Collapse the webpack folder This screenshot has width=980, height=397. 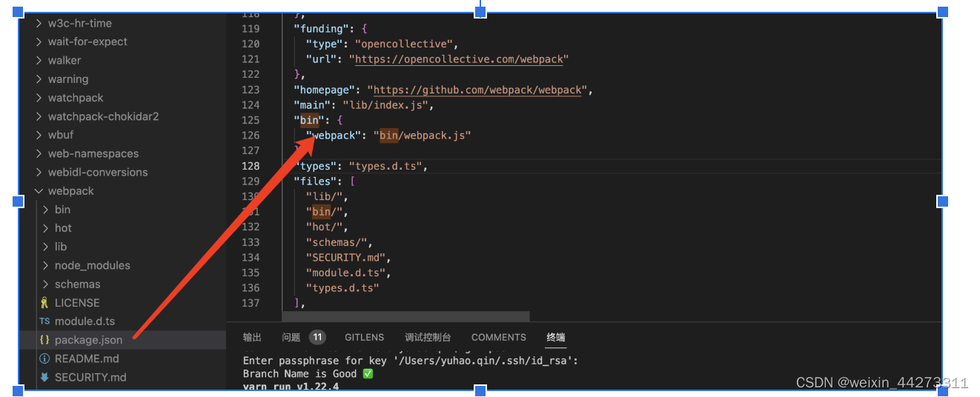(71, 190)
